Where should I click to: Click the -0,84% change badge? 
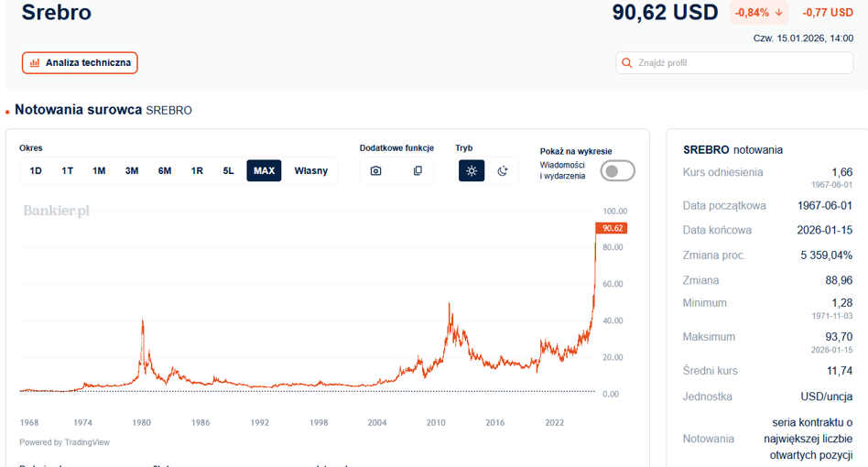(x=758, y=12)
